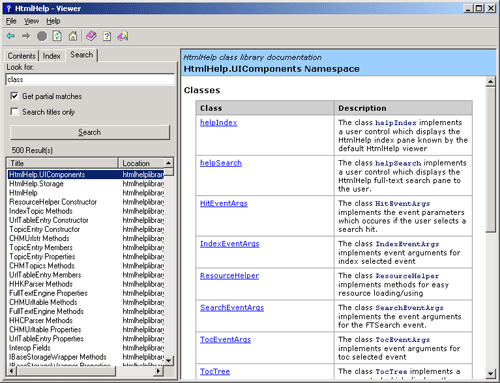Switch to the Index tab
Viewport: 500px width, 383px height.
52,56
